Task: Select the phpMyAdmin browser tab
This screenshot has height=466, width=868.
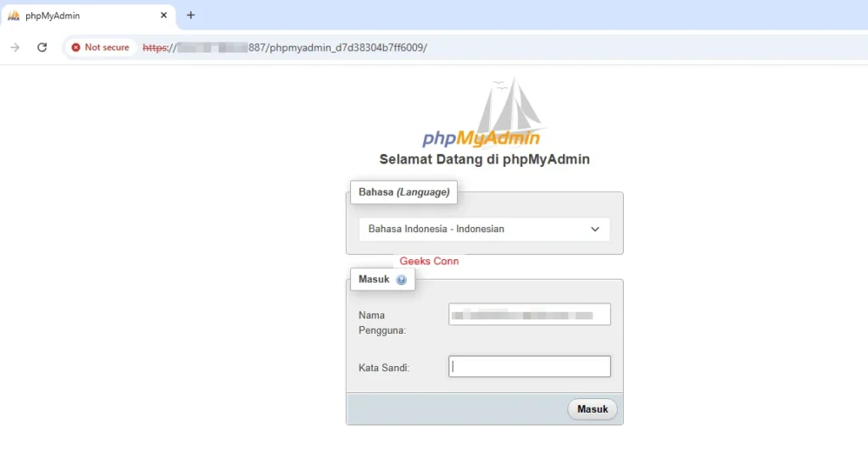Action: pos(88,15)
